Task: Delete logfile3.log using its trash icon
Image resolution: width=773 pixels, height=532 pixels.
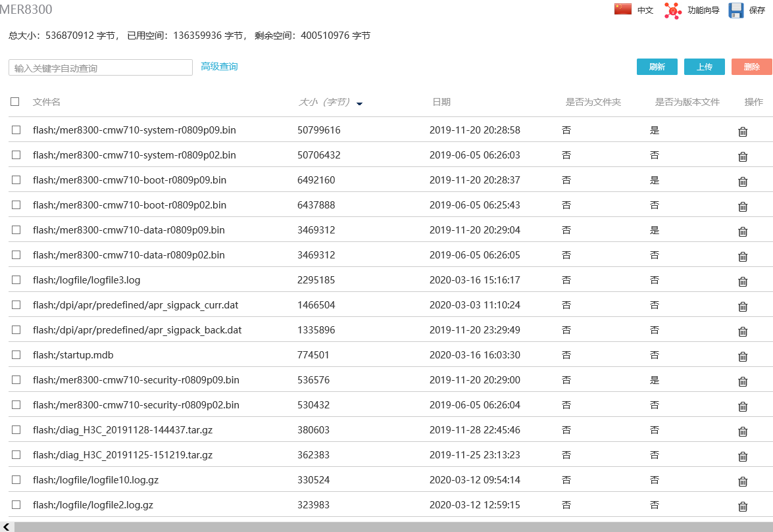Action: [743, 281]
